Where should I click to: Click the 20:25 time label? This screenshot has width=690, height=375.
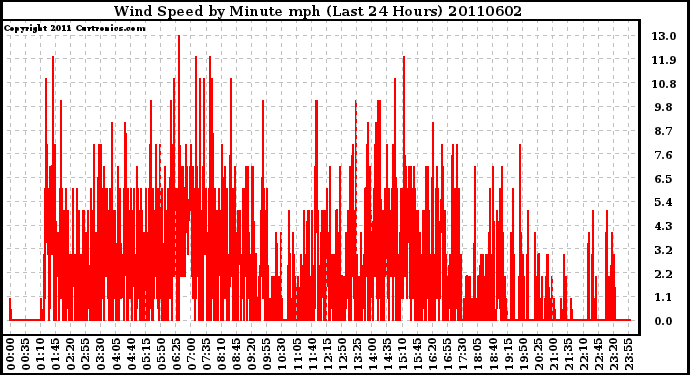click(x=537, y=355)
